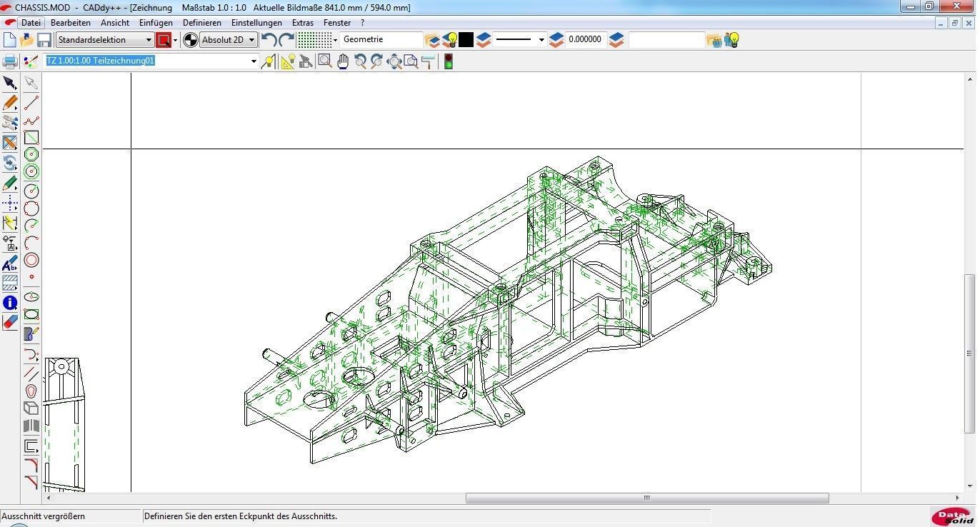The width and height of the screenshot is (980, 527).
Task: Open the selection mode dropdown arrow
Action: [176, 40]
